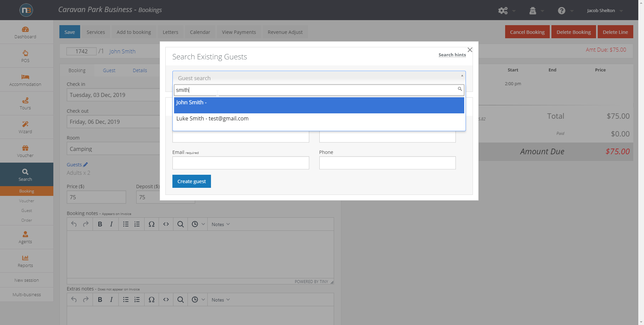Screen dimensions: 644x325
Task: Close the Search Existing Guests dialog
Action: (470, 50)
